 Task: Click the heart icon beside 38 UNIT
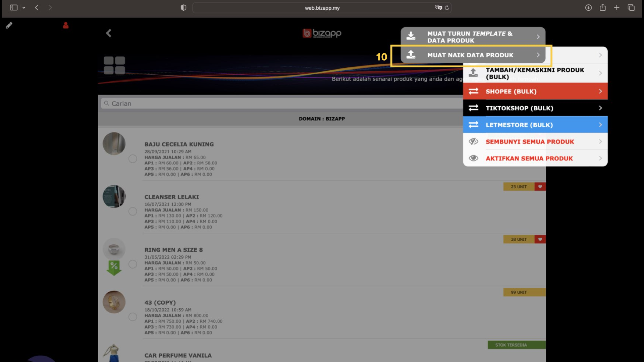540,239
